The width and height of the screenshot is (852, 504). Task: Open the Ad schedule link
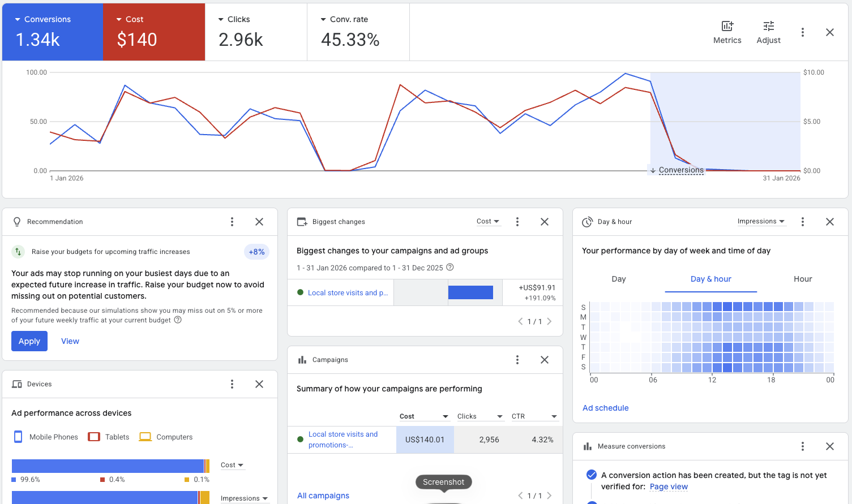point(605,408)
